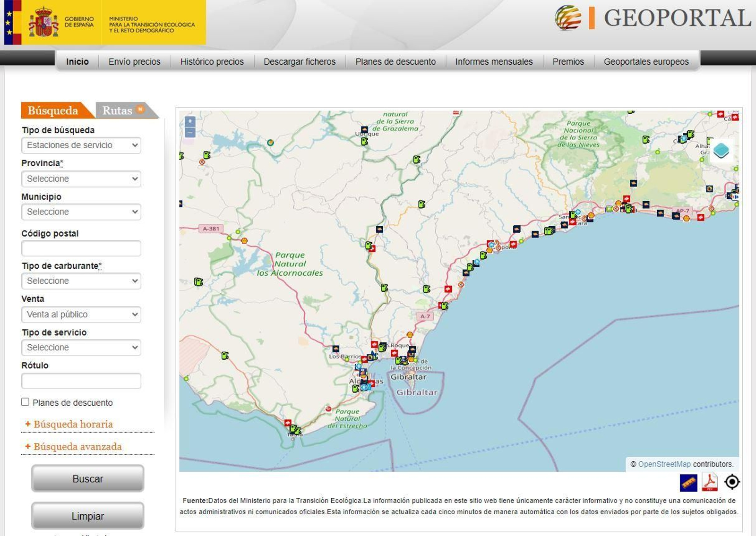
Task: Open Informes mensuales menu item
Action: [494, 61]
